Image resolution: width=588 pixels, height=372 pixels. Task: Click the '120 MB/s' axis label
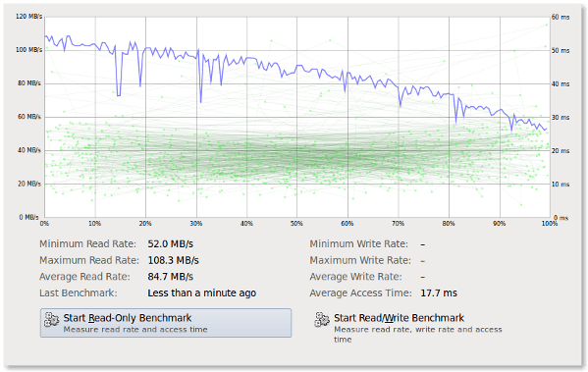(x=28, y=17)
